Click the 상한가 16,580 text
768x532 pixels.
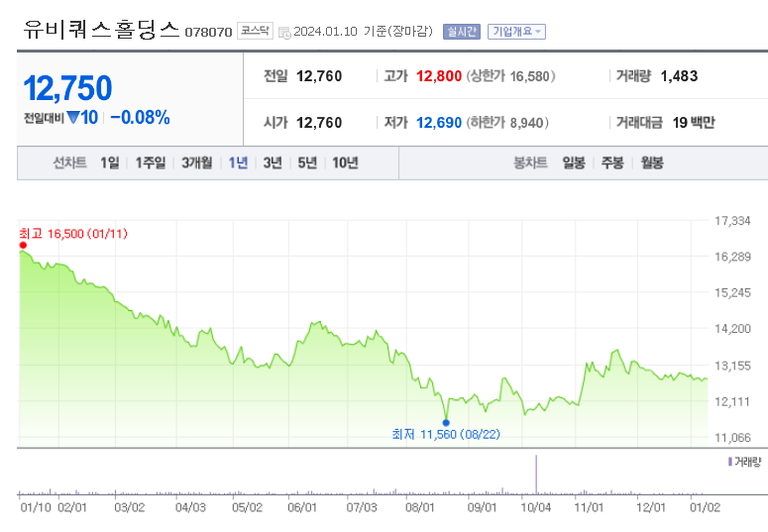click(511, 76)
